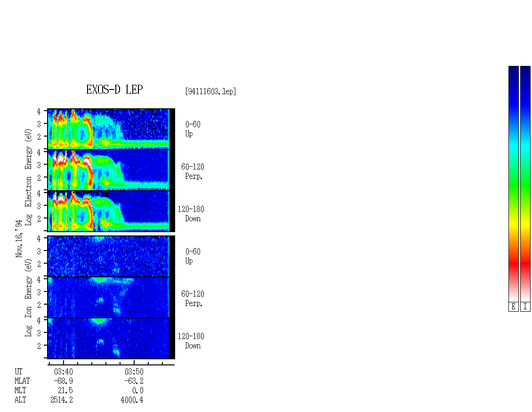Click the ALT value 2514.2

[x=61, y=400]
